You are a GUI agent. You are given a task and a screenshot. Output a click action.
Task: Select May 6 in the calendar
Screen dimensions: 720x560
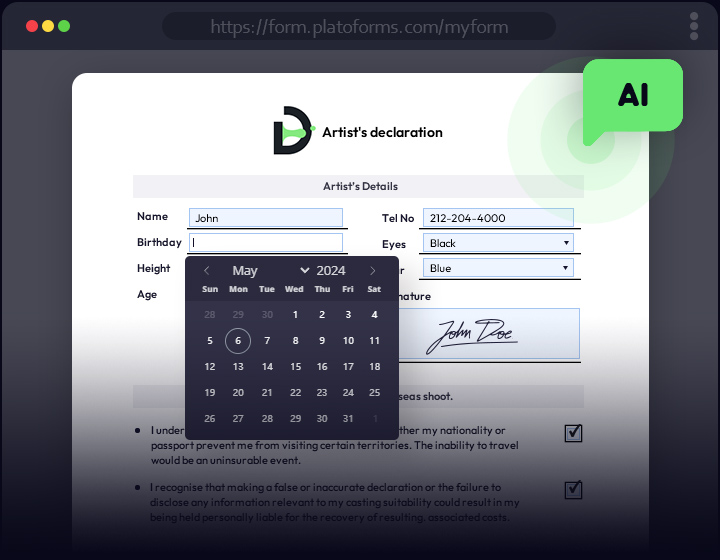pos(238,341)
